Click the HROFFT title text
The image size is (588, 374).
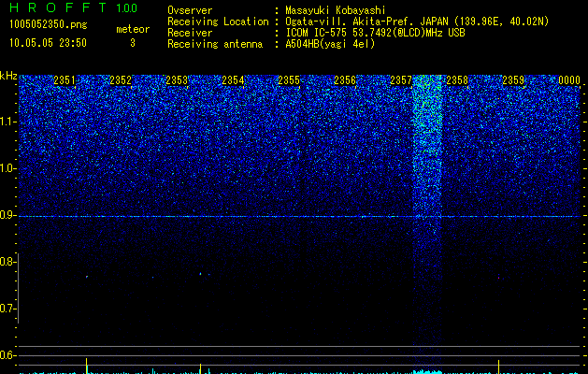tap(58, 7)
